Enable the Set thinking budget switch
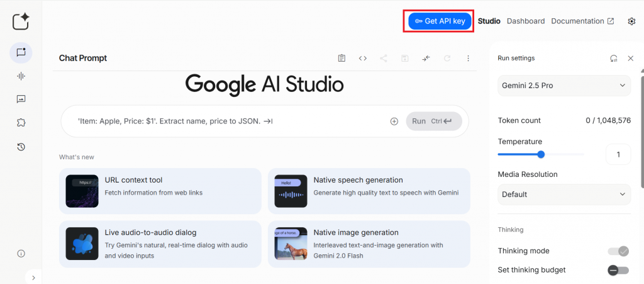Image resolution: width=644 pixels, height=284 pixels. (618, 270)
